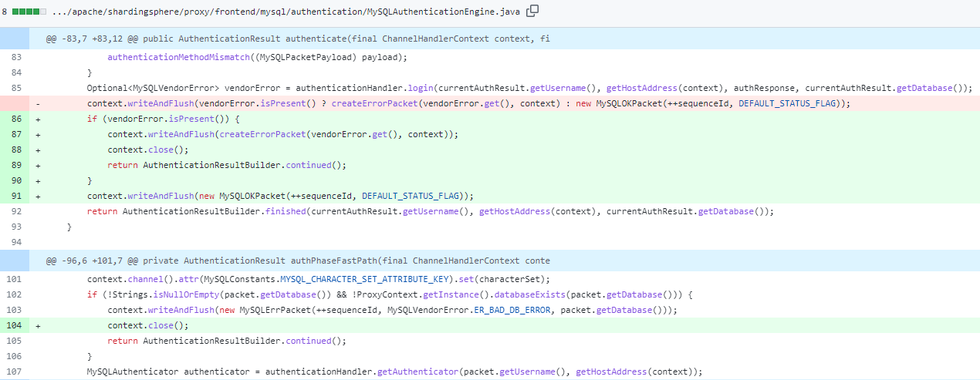Open the MySQLAuthenticationEngine.java file path link

(x=286, y=12)
